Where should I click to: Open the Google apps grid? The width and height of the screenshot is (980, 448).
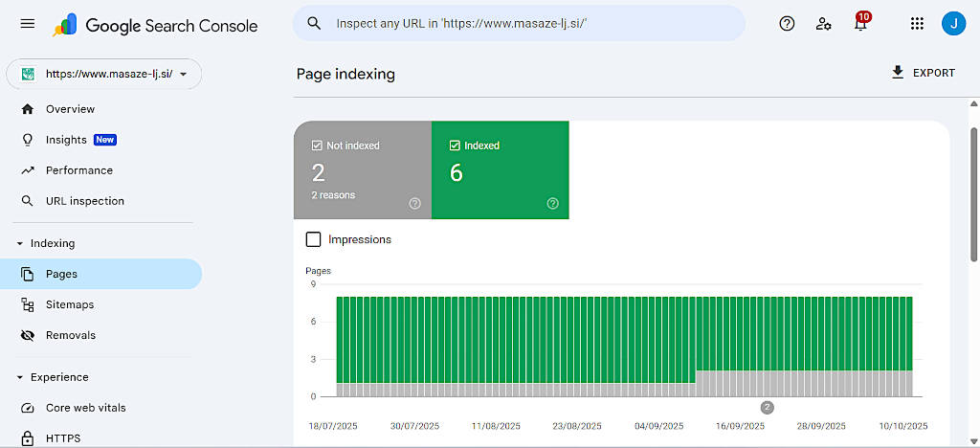917,24
